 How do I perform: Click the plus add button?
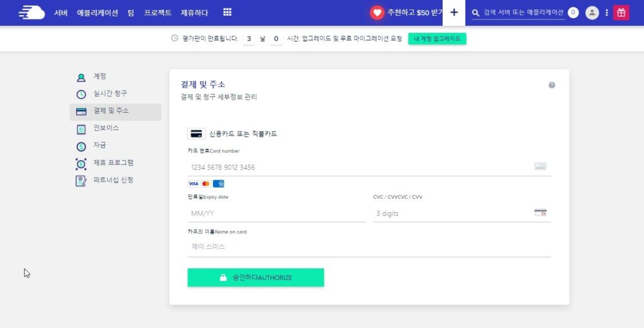click(x=454, y=13)
